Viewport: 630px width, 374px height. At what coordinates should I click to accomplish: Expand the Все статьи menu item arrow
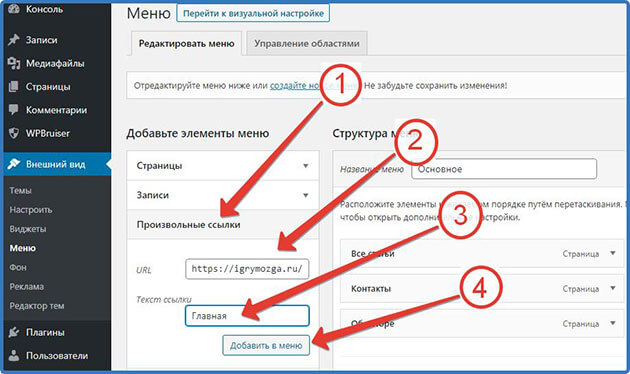coord(613,253)
